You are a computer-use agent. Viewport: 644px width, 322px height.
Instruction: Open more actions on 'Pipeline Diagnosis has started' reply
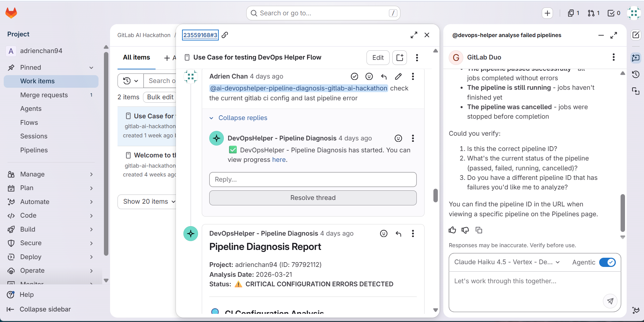(413, 138)
